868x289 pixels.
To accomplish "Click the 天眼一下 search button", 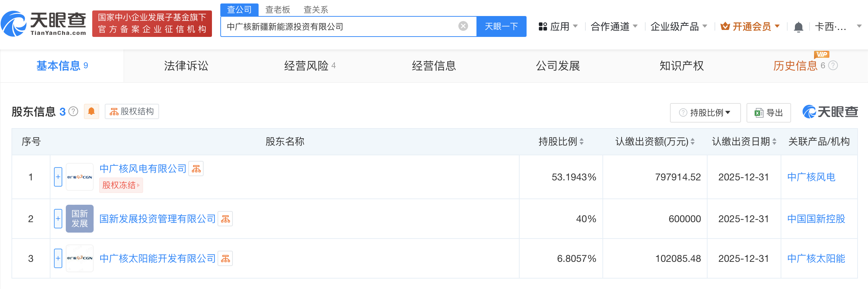I will pos(501,26).
